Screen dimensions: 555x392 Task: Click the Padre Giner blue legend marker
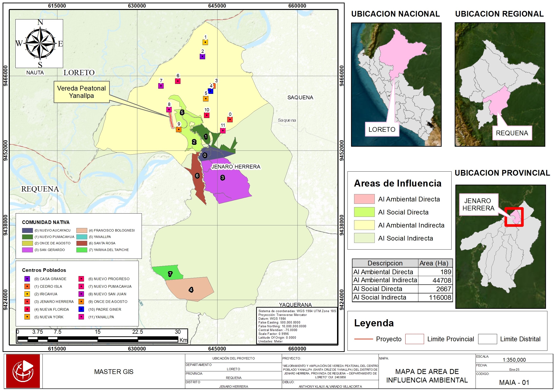[81, 309]
